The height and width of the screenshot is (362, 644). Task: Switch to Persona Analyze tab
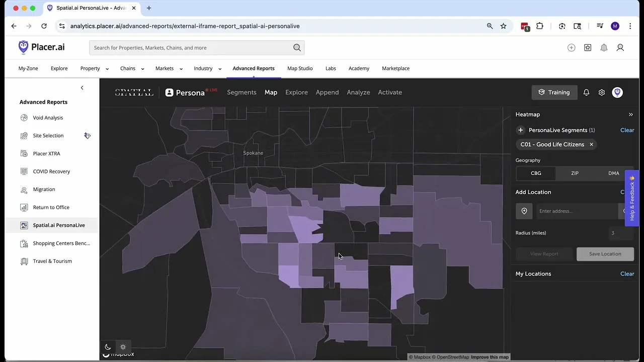(x=358, y=93)
